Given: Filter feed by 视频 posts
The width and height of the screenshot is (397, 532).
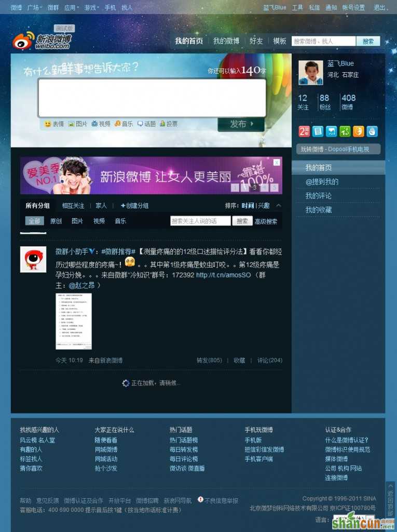Looking at the screenshot, I should (99, 221).
